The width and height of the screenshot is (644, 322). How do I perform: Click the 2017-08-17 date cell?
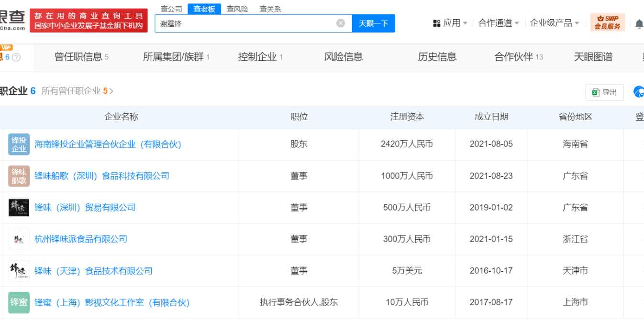(491, 302)
